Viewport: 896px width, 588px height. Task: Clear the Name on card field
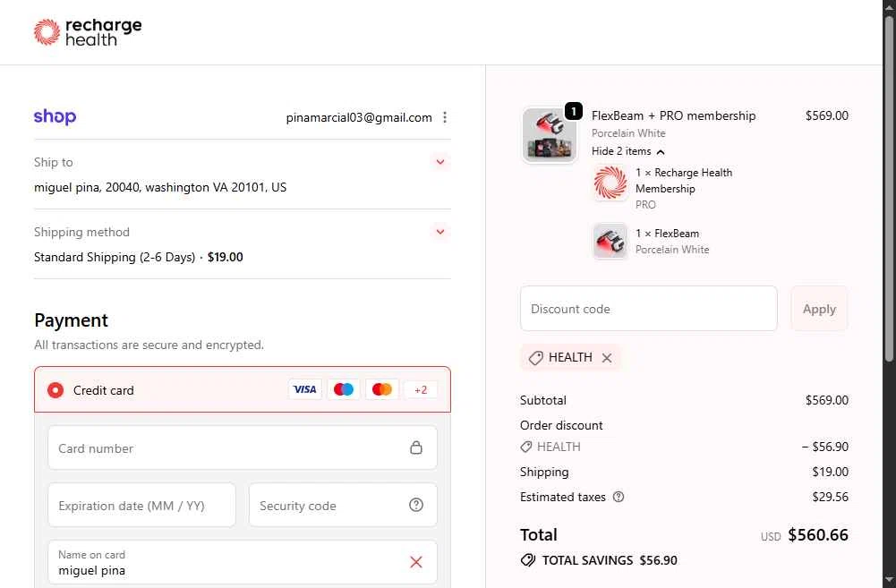point(416,562)
